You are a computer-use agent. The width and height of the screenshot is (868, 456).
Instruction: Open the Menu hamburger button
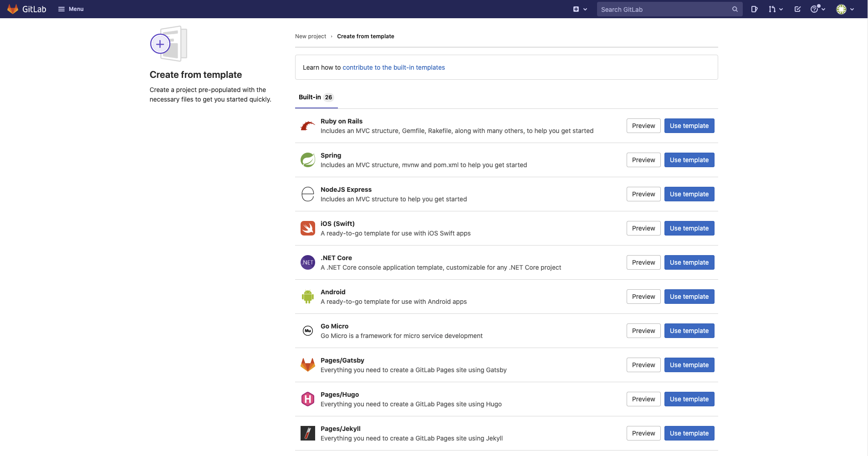[x=71, y=9]
